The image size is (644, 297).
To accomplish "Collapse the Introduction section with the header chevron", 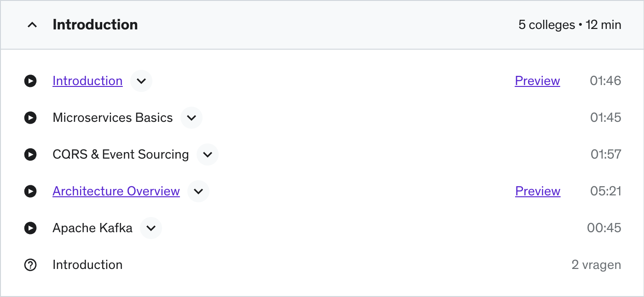I will coord(32,25).
